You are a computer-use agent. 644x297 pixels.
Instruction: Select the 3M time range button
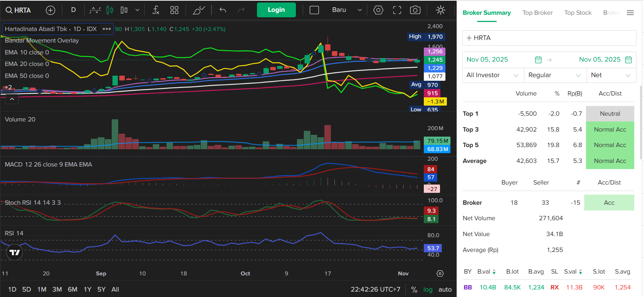pyautogui.click(x=57, y=289)
